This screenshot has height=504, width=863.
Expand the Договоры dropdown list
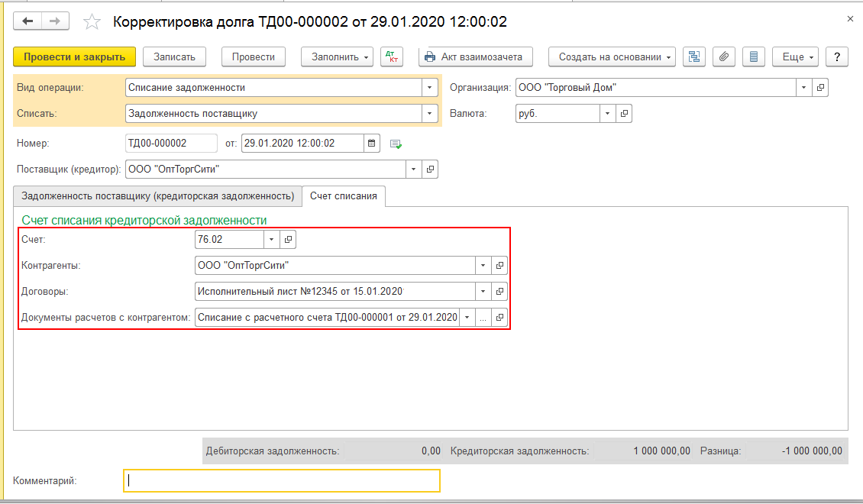[483, 292]
